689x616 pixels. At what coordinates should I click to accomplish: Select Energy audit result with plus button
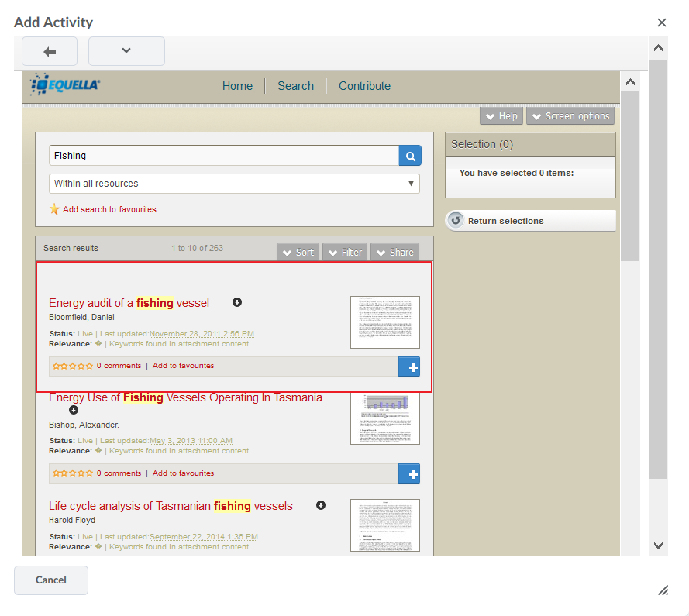pos(409,367)
